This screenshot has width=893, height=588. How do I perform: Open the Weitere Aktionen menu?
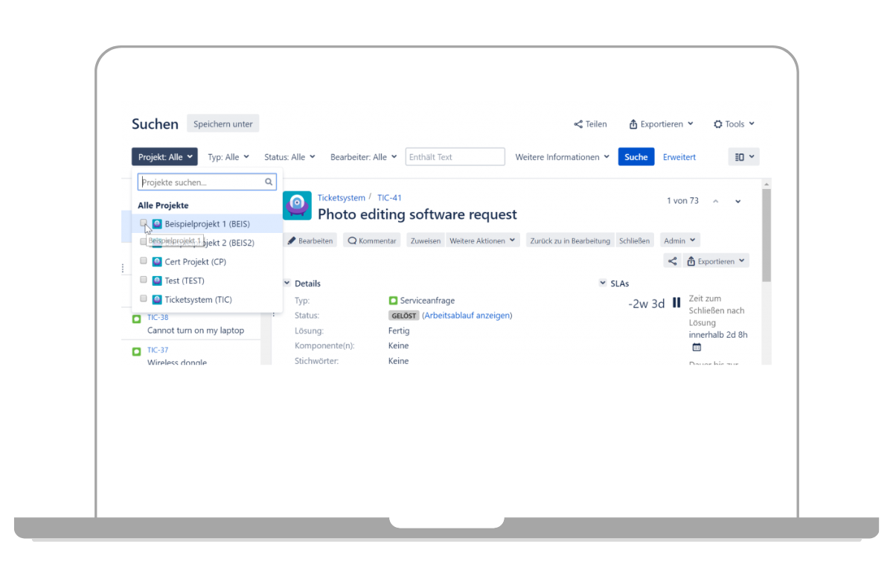(x=483, y=240)
